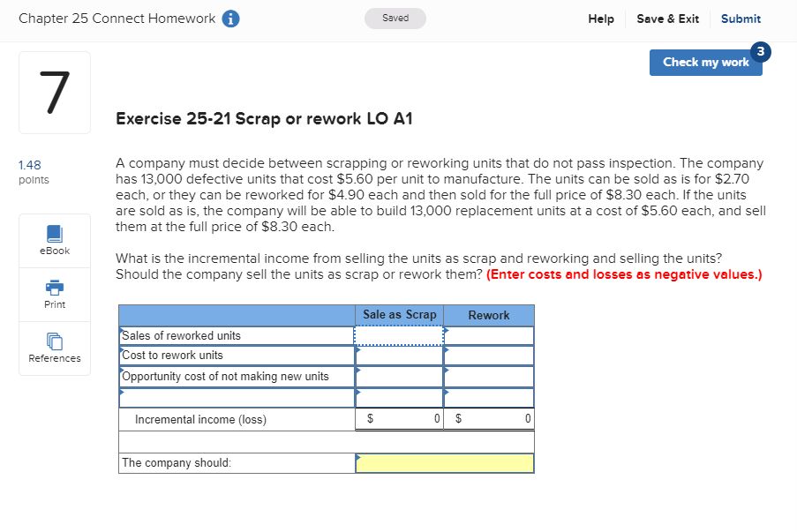
Task: Open the References panel
Action: 54,348
